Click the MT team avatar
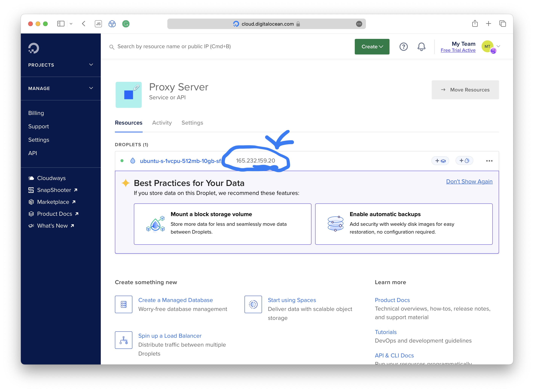Viewport: 534px width, 392px height. [488, 46]
